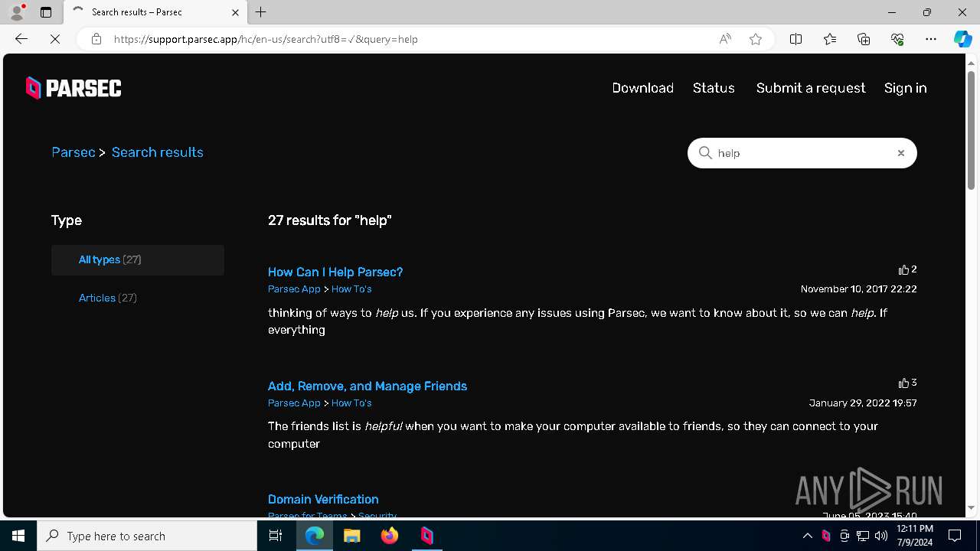Screen dimensions: 980x551
Task: Click thumbs-up icon with 3 votes
Action: click(903, 383)
